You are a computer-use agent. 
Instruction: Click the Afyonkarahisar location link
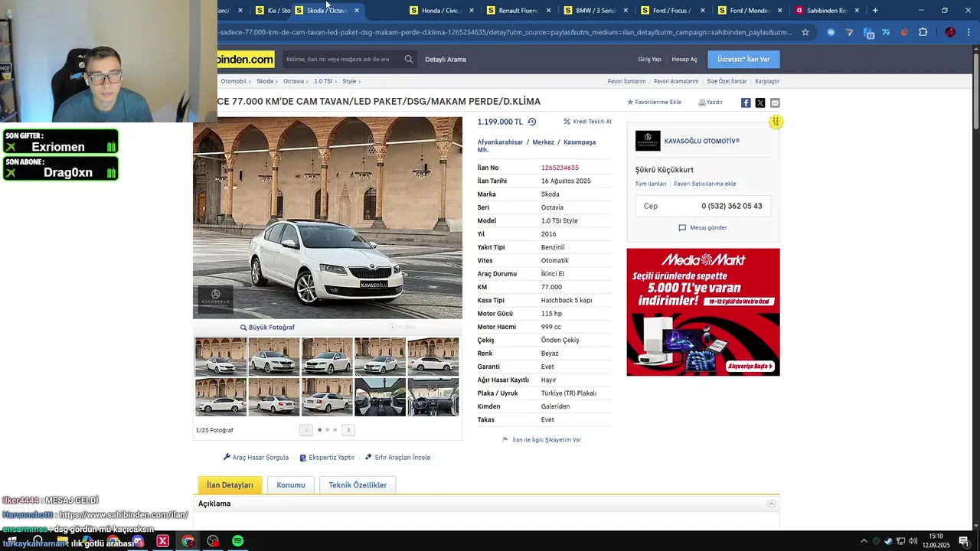click(500, 142)
